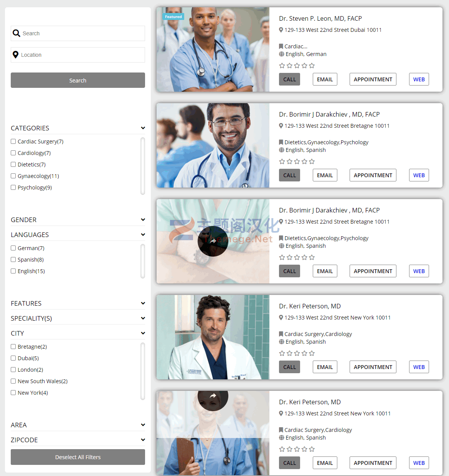Click the map pin icon in the Location field
The image size is (449, 476).
coord(16,55)
